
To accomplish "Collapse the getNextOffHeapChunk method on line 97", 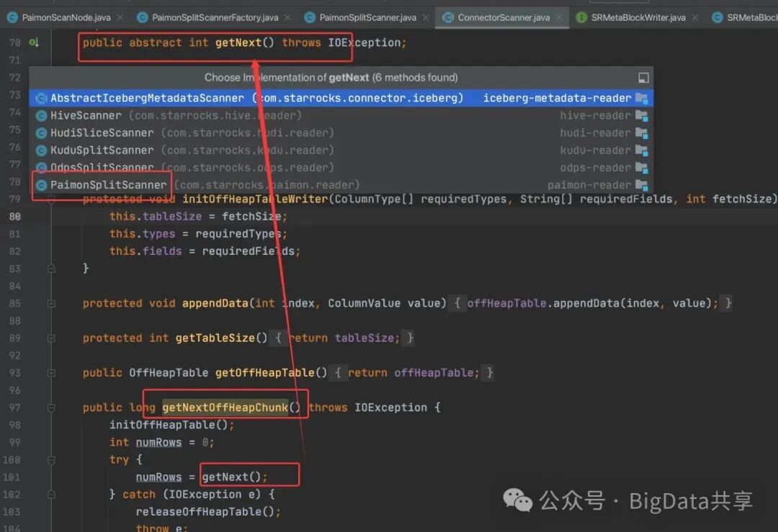I will pyautogui.click(x=51, y=407).
